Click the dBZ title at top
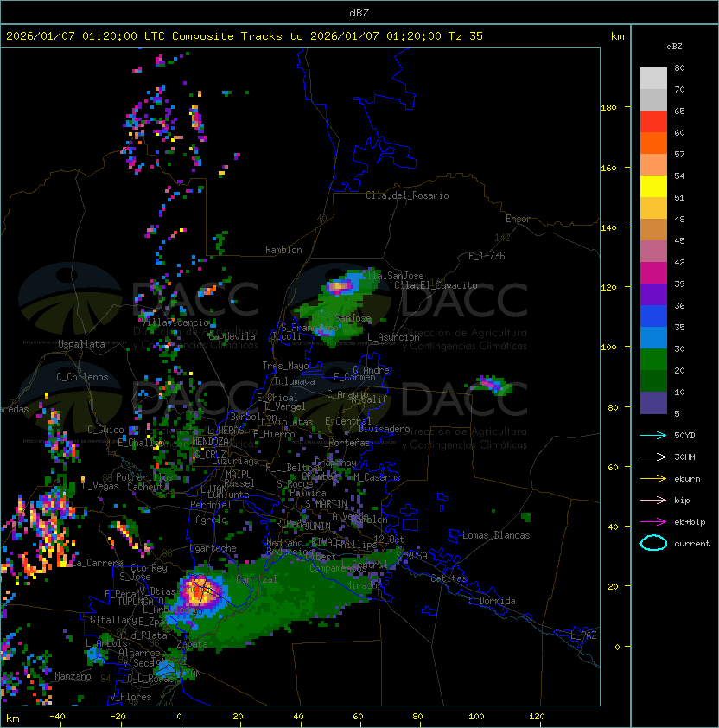The height and width of the screenshot is (728, 719). point(359,12)
